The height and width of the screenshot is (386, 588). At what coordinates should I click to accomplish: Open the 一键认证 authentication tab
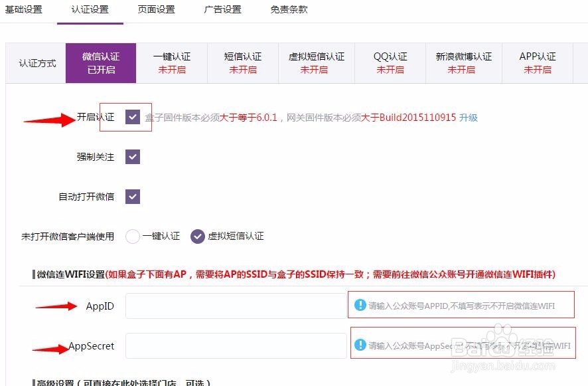click(173, 62)
